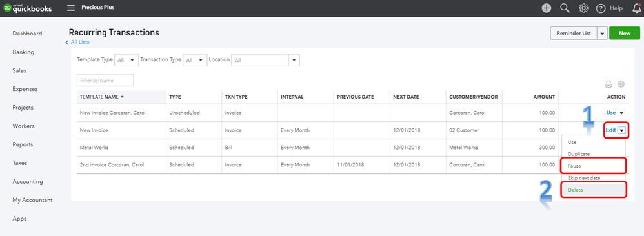Toggle the hamburger navigation menu
644x236 pixels.
point(71,8)
